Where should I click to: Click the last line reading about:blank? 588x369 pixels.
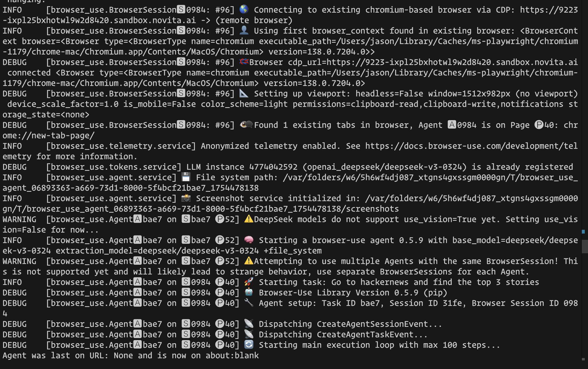coord(232,355)
